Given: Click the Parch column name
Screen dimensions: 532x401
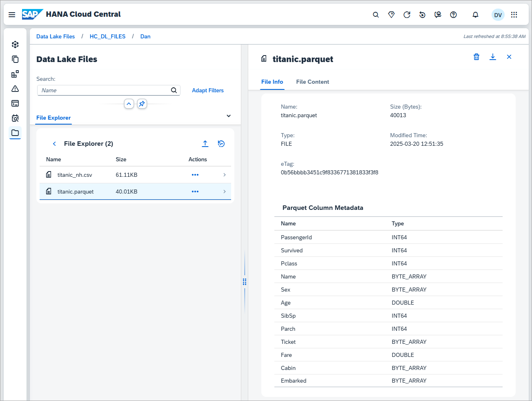Looking at the screenshot, I should point(288,329).
